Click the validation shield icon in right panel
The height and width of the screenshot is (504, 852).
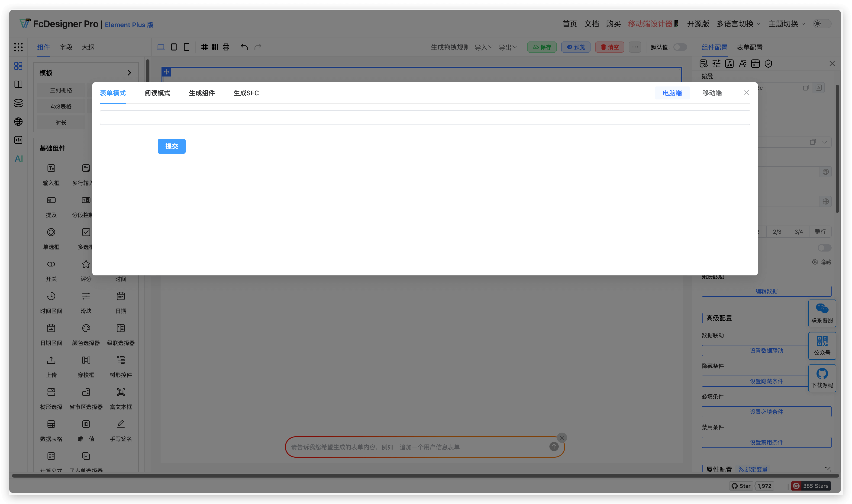click(768, 64)
